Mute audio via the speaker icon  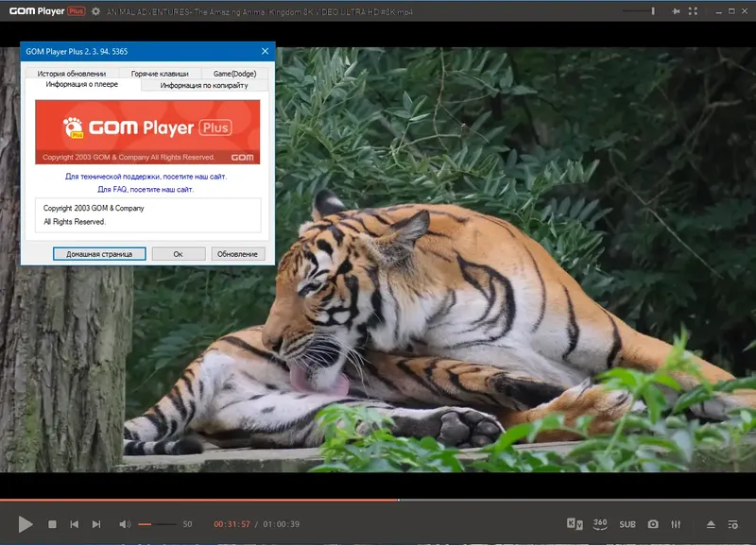click(x=125, y=524)
